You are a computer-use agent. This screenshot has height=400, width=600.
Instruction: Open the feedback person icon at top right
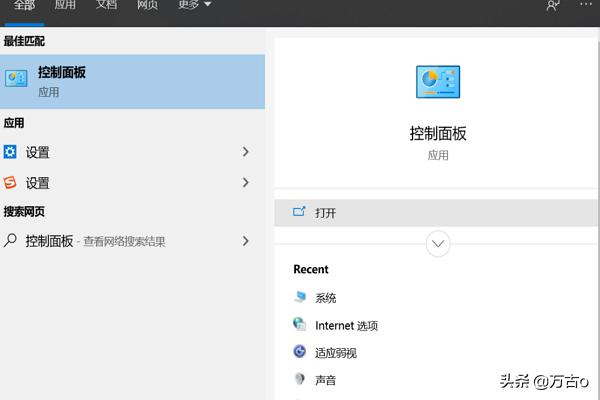pyautogui.click(x=553, y=6)
